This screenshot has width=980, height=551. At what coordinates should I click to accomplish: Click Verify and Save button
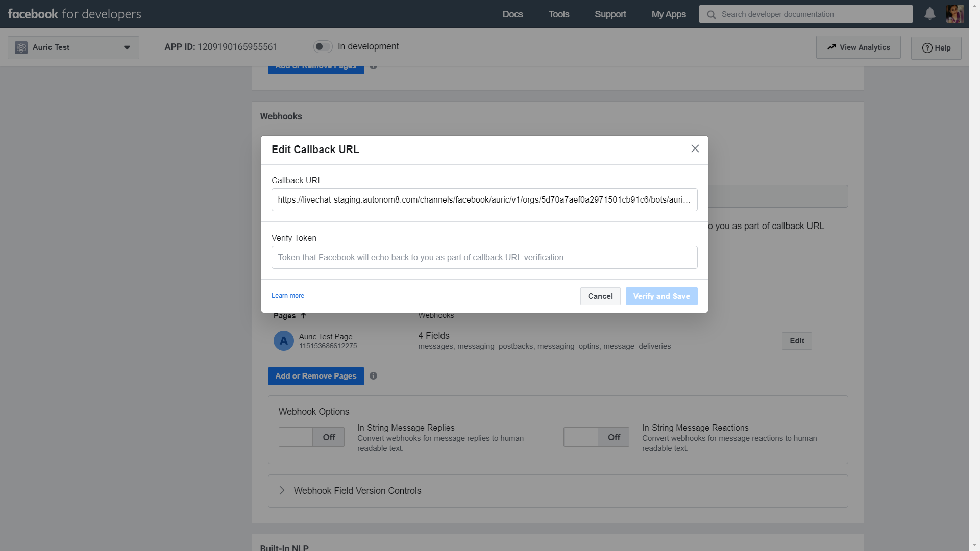click(x=661, y=296)
